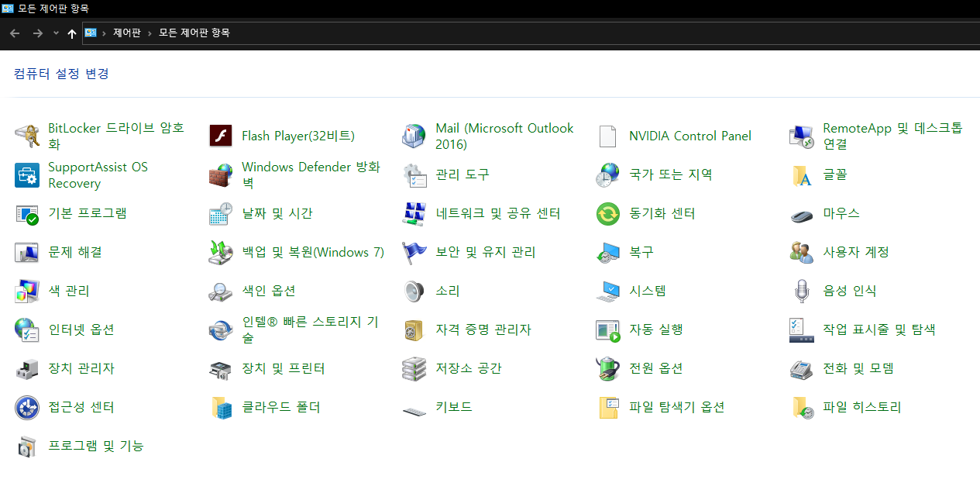Open the 전화 및 모뎀 phone icon

[x=802, y=369]
